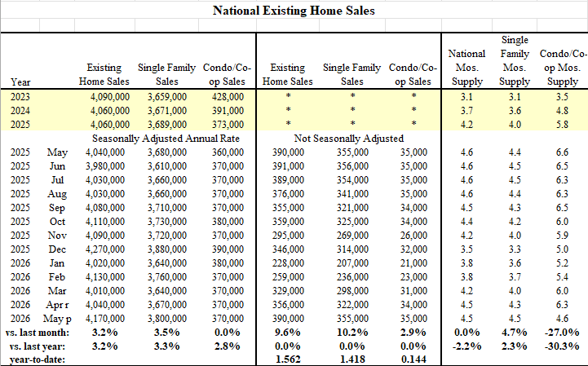The height and width of the screenshot is (366, 588).
Task: Click the 2023 Existing Home Sales value 4,090,000
Action: (x=110, y=97)
